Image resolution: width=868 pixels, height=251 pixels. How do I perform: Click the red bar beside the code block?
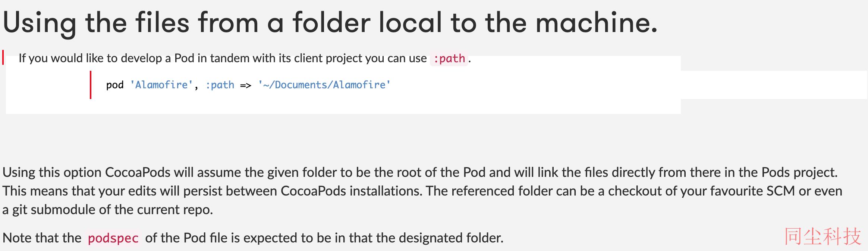pyautogui.click(x=91, y=85)
